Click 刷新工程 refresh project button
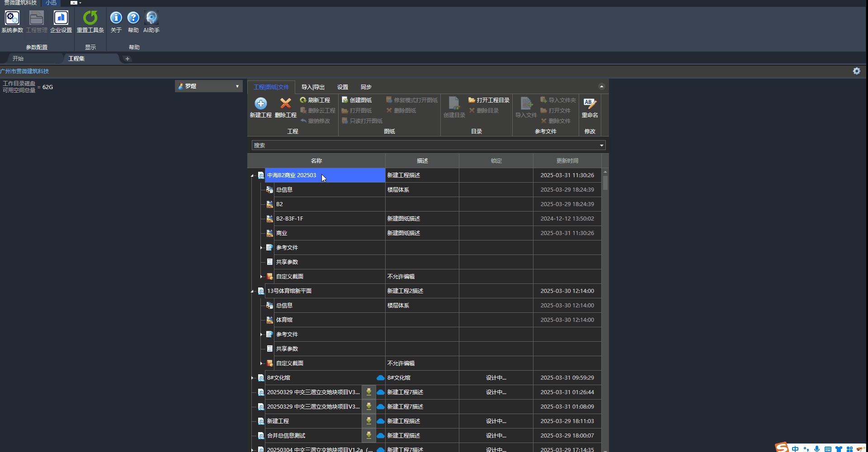This screenshot has height=452, width=868. coord(315,100)
